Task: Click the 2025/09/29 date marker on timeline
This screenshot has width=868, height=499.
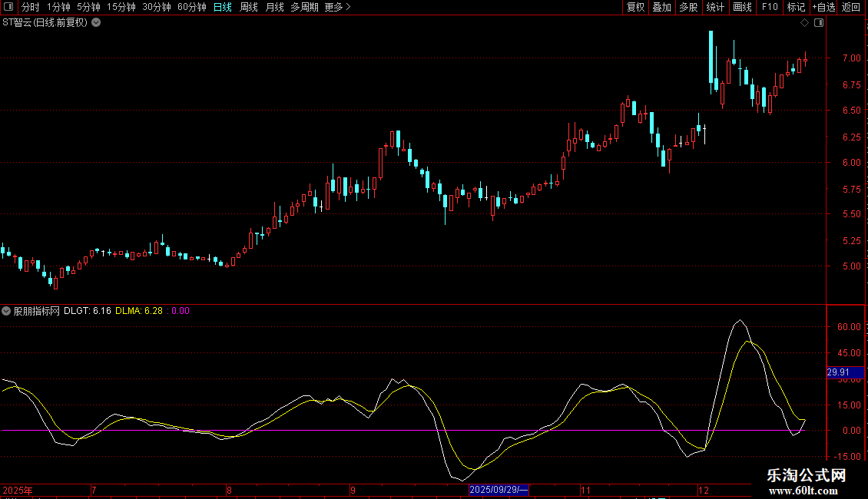Action: point(498,490)
